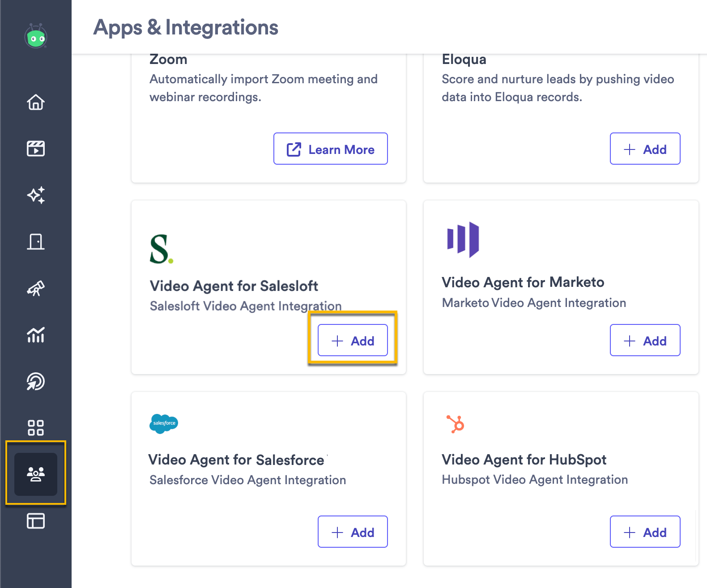Click the Zoom meeting import description
Screen dimensions: 707x588
(x=264, y=88)
